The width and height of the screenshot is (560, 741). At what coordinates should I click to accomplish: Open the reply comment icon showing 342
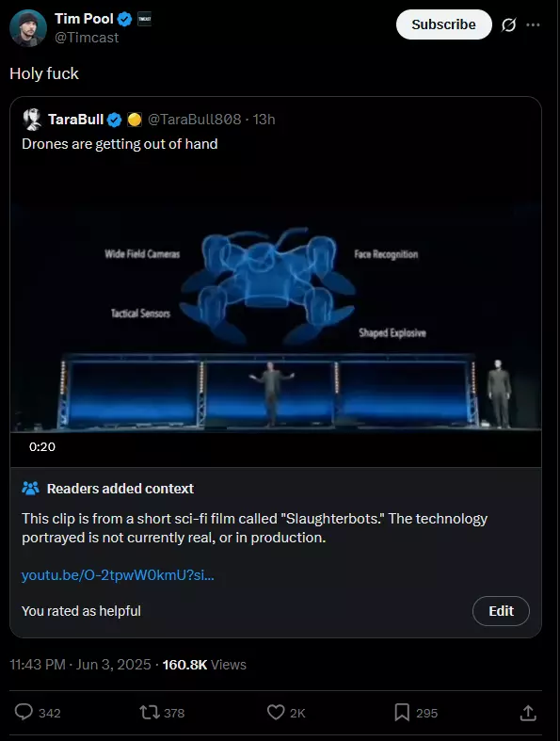click(24, 712)
